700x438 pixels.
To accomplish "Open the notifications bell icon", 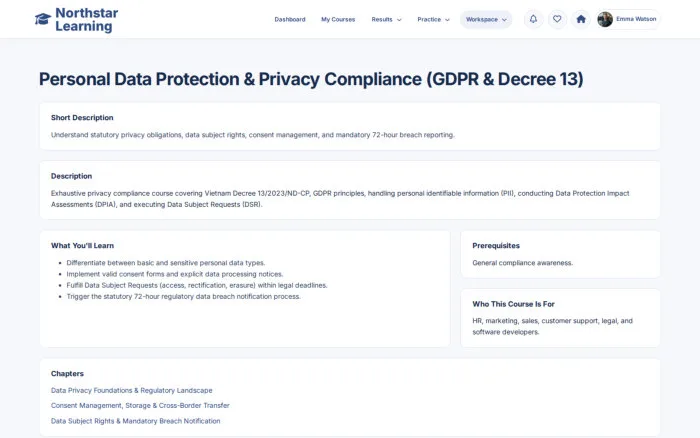I will 533,19.
